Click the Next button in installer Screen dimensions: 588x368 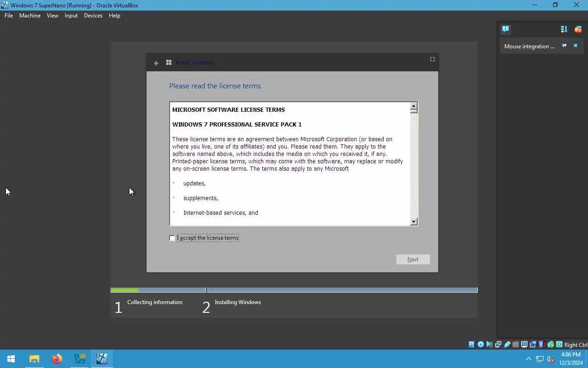tap(413, 259)
